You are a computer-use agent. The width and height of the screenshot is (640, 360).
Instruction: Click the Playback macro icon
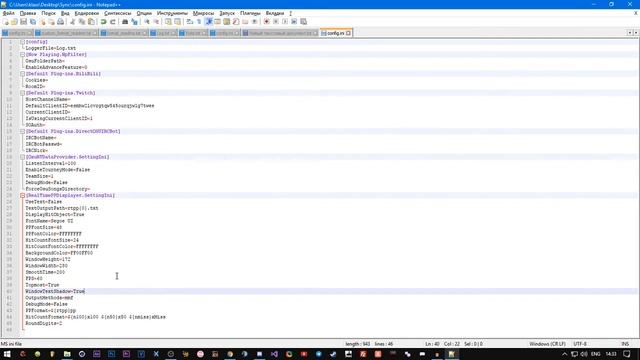pyautogui.click(x=285, y=22)
